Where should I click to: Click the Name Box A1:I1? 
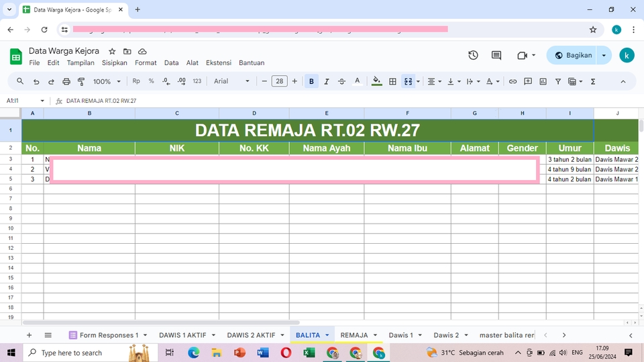pyautogui.click(x=25, y=101)
